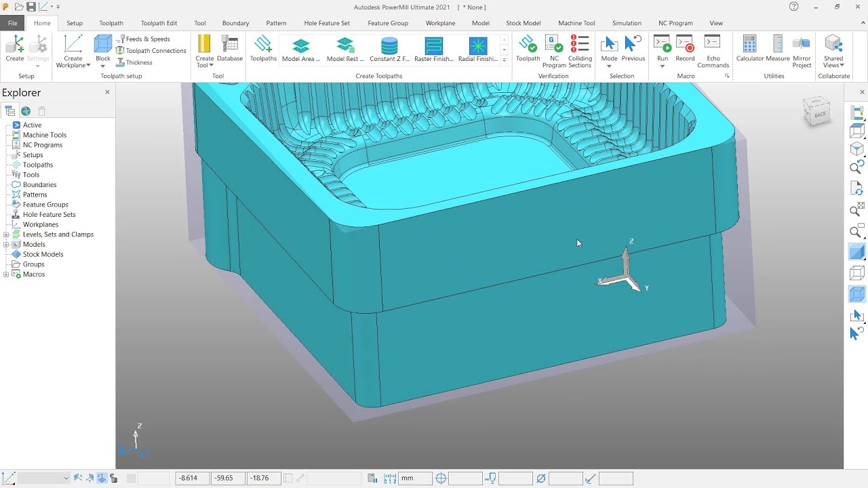Click Record macro
This screenshot has height=488, width=868.
tap(685, 50)
